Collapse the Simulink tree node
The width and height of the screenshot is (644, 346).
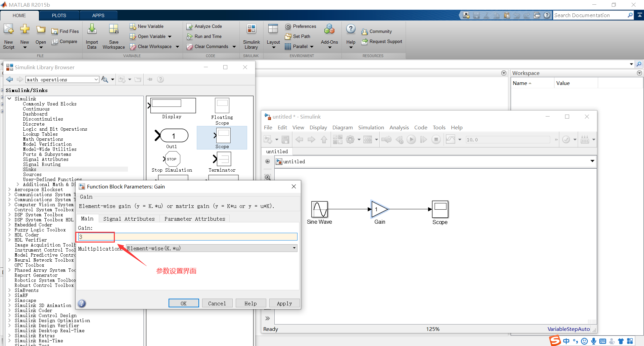10,99
